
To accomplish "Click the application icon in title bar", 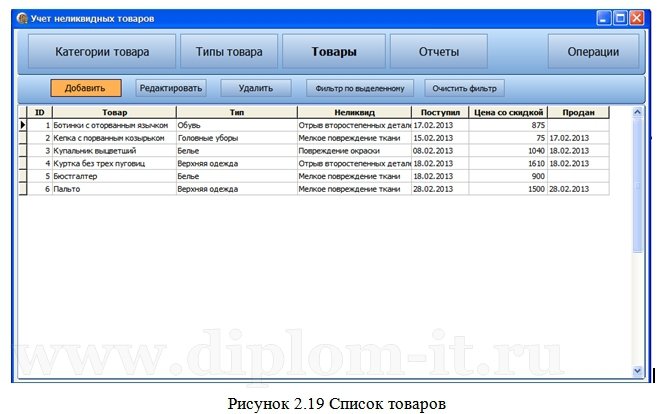I will tap(22, 18).
